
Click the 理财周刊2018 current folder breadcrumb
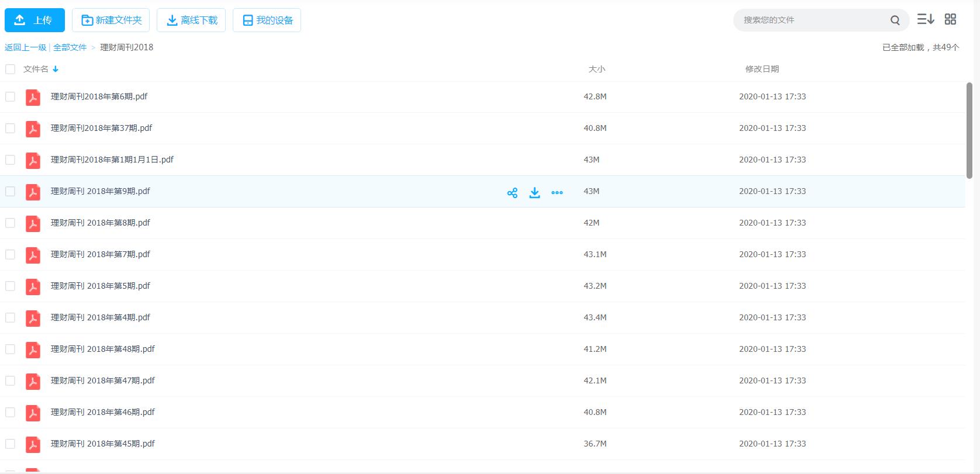[126, 47]
